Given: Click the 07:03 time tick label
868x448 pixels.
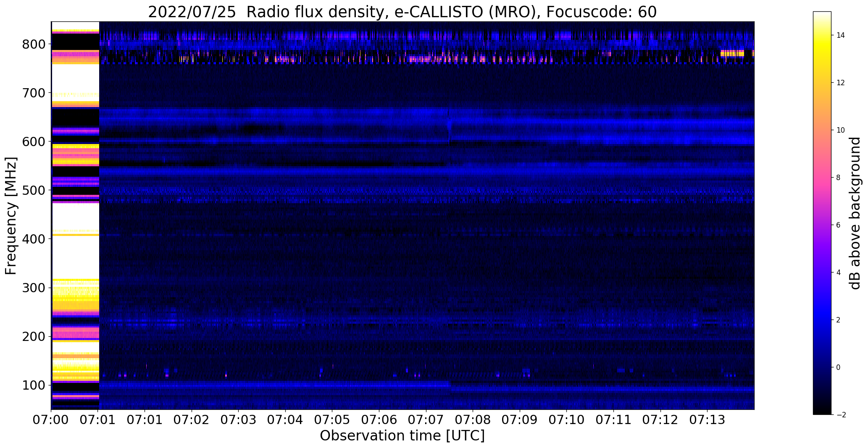Looking at the screenshot, I should point(239,420).
